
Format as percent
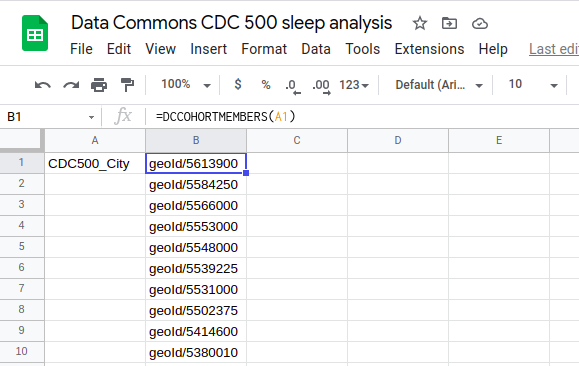tap(266, 85)
